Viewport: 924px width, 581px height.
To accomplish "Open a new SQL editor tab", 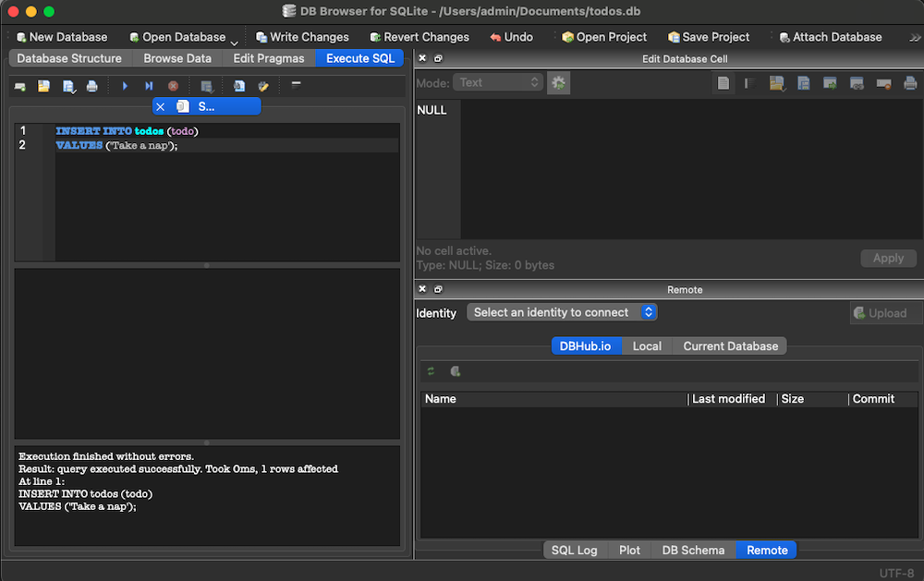I will 19,86.
